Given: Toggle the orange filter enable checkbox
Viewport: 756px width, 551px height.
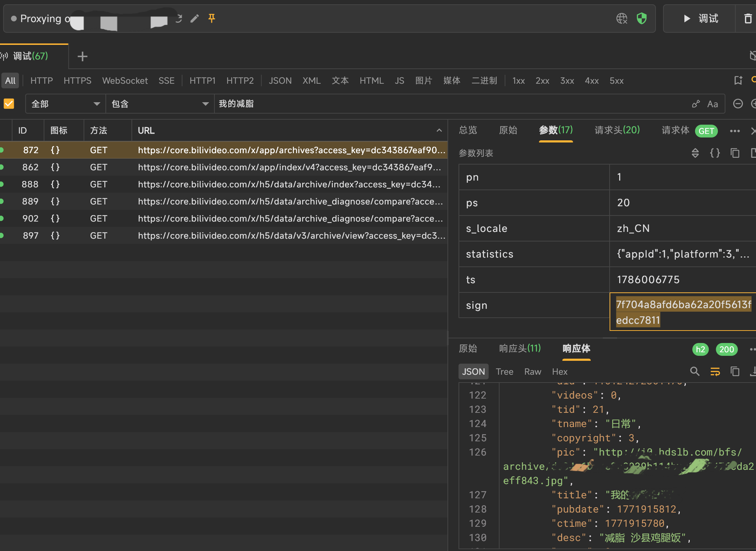Looking at the screenshot, I should pos(9,104).
